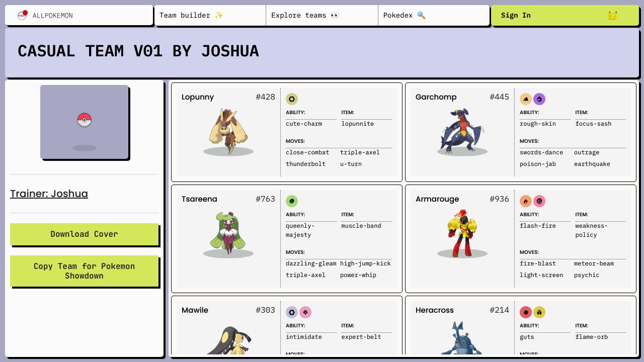
Task: Click Armarouge's Fire type icon
Action: coord(526,201)
